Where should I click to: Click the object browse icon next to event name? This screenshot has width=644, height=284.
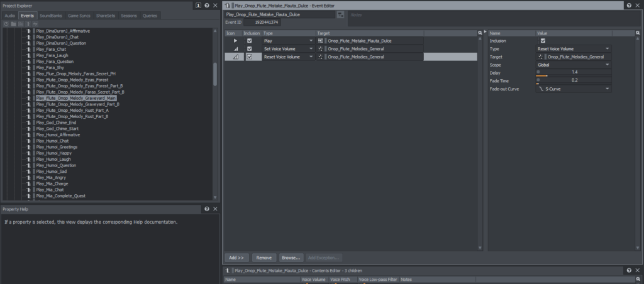coord(340,14)
